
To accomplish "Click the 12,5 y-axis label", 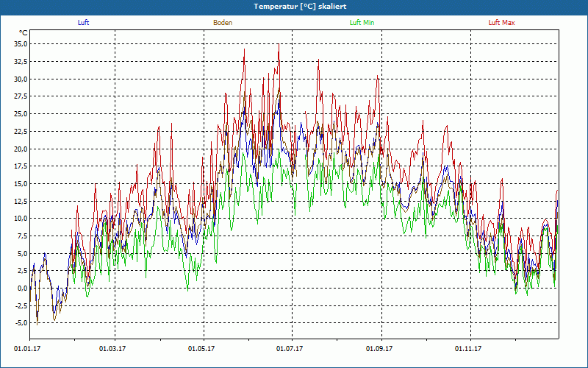I will point(21,201).
